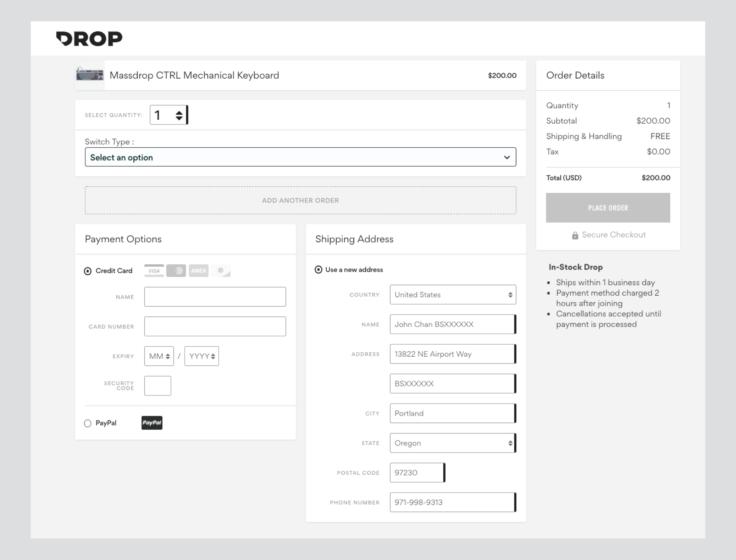This screenshot has height=560, width=736.
Task: Click the Massdrop CTRL keyboard thumbnail
Action: pos(90,75)
